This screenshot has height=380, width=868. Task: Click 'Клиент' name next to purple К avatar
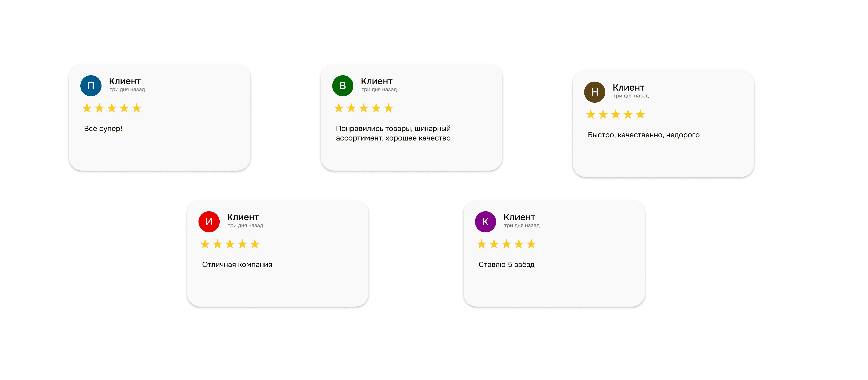pyautogui.click(x=519, y=217)
